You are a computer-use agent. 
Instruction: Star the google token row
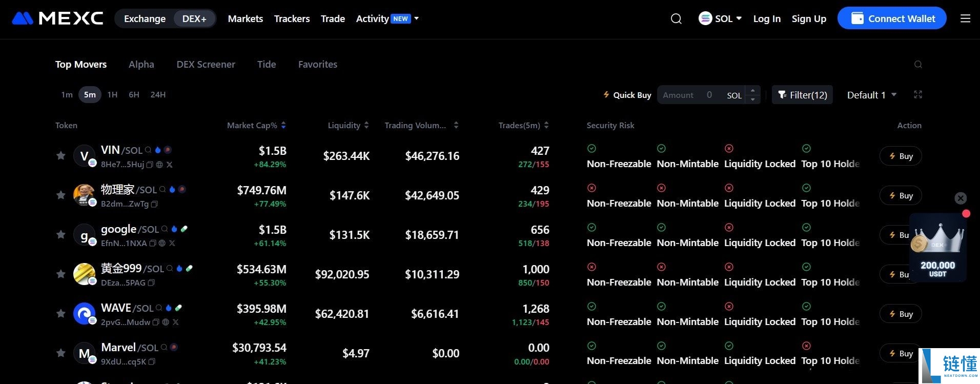(60, 234)
